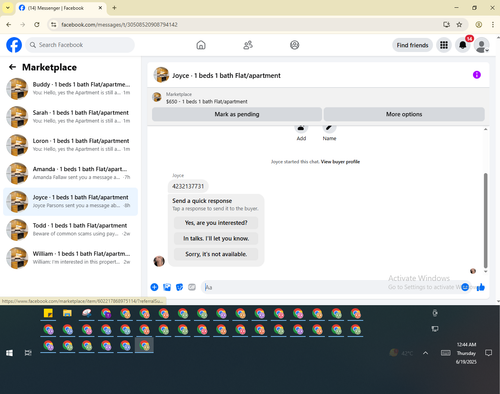
Task: Go back from Marketplace with arrow
Action: coord(13,67)
